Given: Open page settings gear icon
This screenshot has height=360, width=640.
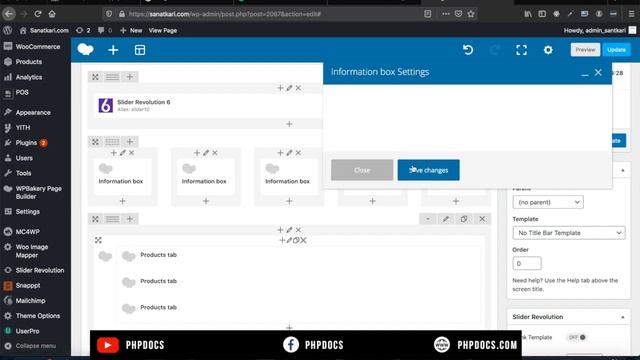Looking at the screenshot, I should [x=548, y=50].
